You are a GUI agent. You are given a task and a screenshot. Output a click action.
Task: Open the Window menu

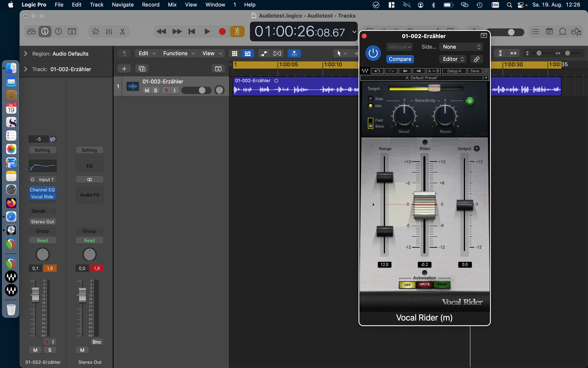pyautogui.click(x=215, y=5)
